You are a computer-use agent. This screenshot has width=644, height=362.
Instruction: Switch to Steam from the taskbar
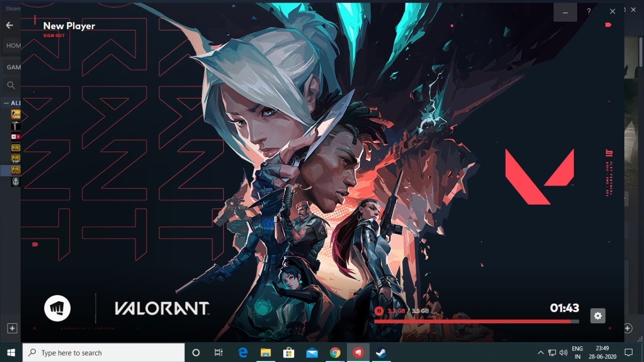pyautogui.click(x=381, y=352)
